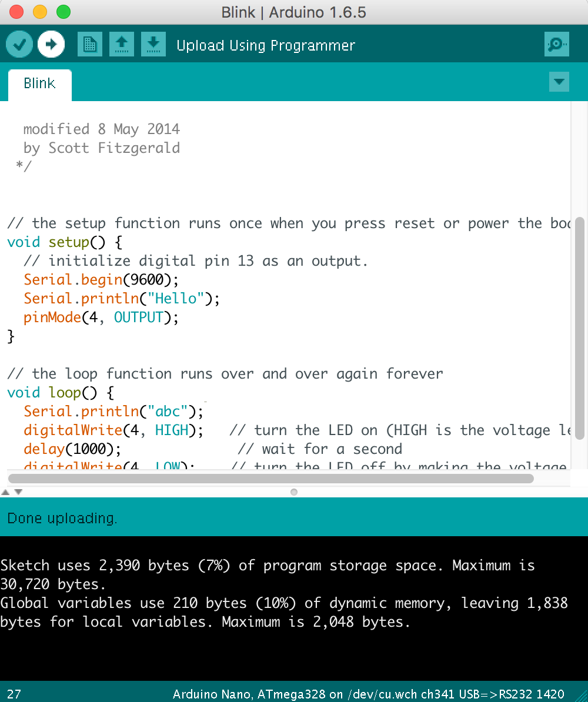Click the 'pinMode(4, OUTPUT);' code line

click(101, 317)
